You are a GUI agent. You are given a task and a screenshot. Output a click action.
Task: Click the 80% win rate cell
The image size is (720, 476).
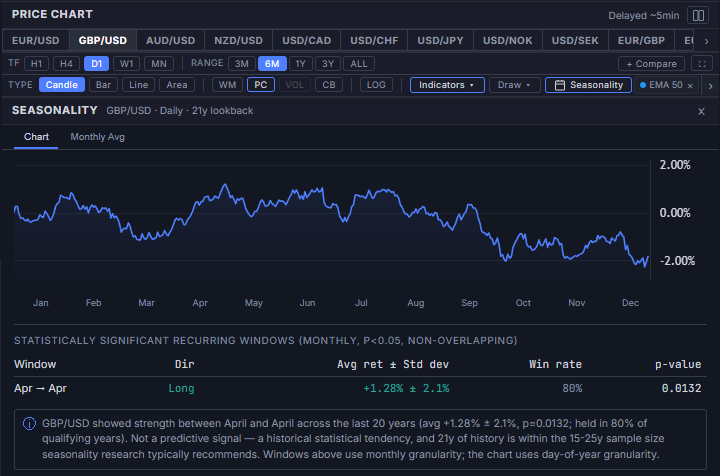pyautogui.click(x=572, y=388)
